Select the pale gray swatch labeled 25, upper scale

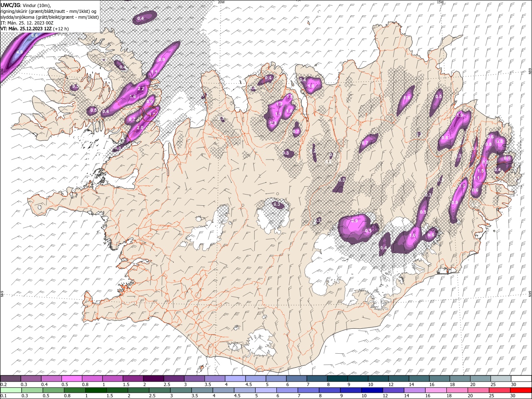pyautogui.click(x=500, y=379)
